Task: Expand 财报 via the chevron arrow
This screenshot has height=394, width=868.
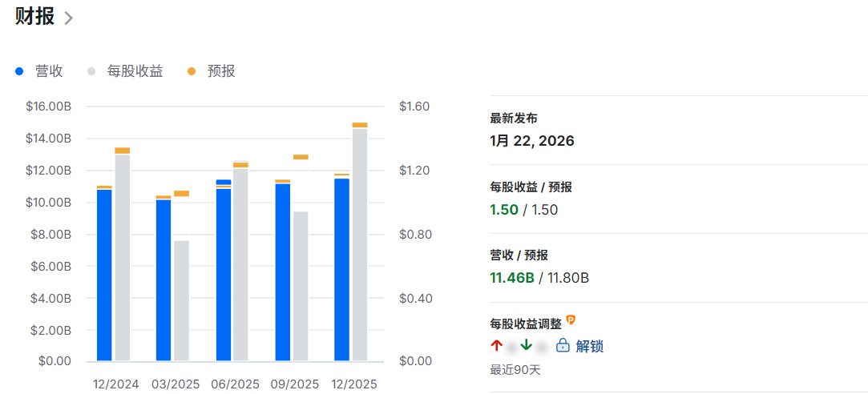Action: pos(68,18)
